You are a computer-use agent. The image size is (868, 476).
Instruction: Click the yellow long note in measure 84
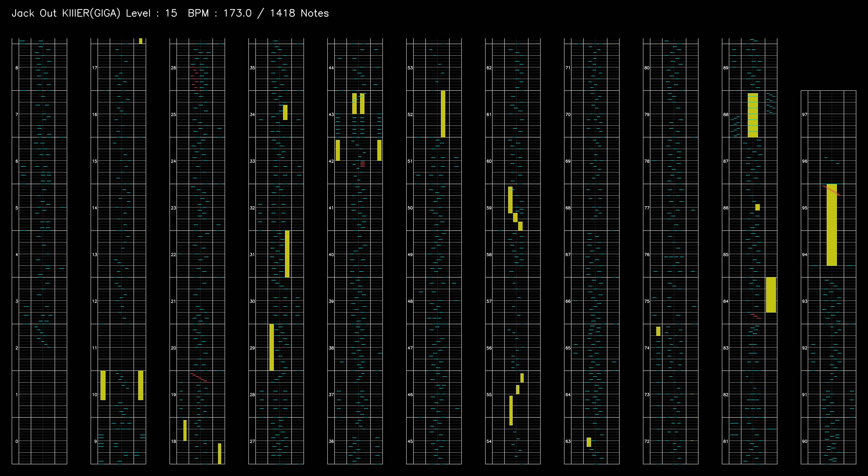point(771,295)
